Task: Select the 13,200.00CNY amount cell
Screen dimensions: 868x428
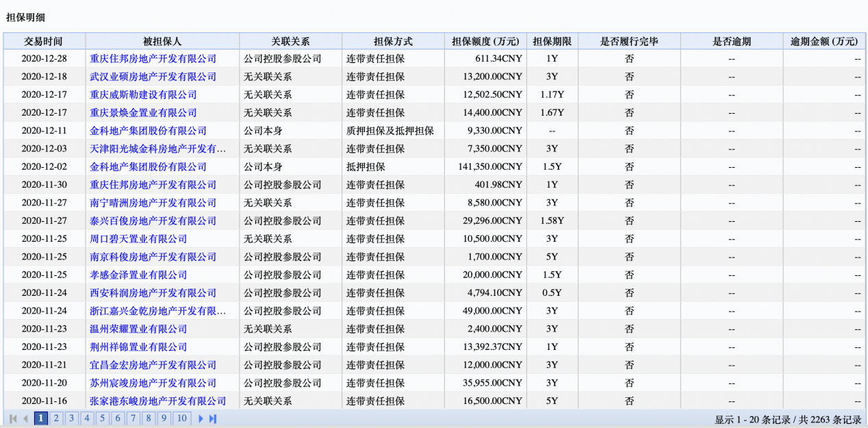Action: [x=485, y=77]
